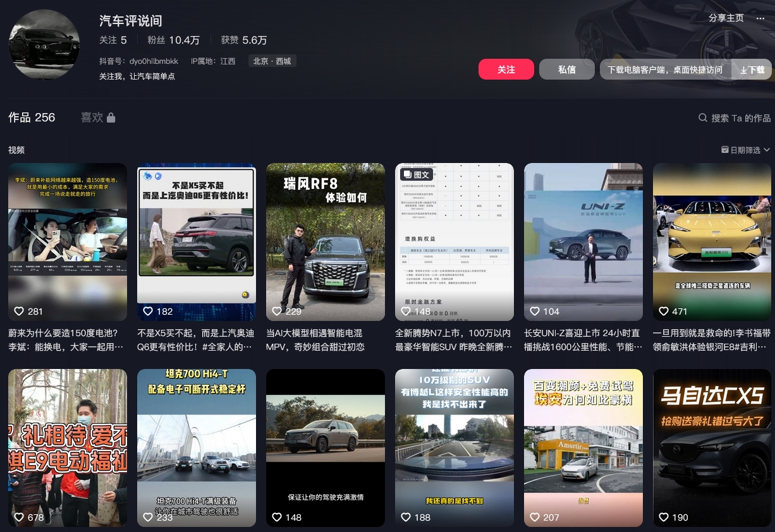Click 下载电脑客户端，桌面快捷访问 button

click(666, 70)
